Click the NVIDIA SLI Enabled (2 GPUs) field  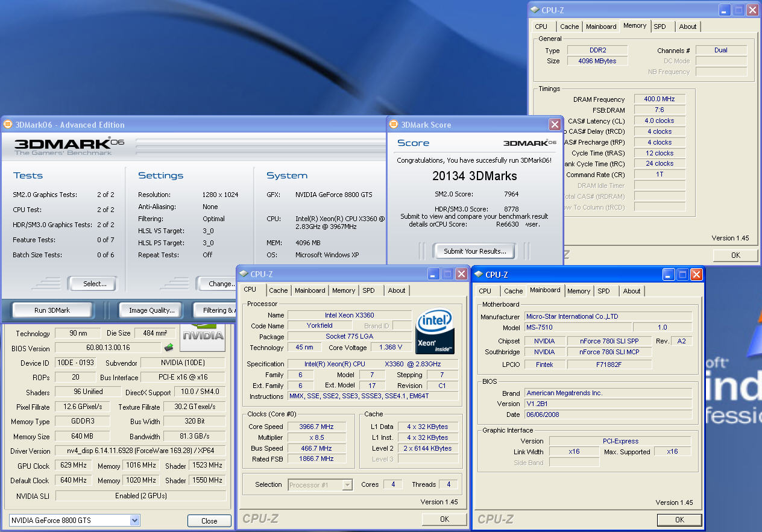tap(141, 496)
